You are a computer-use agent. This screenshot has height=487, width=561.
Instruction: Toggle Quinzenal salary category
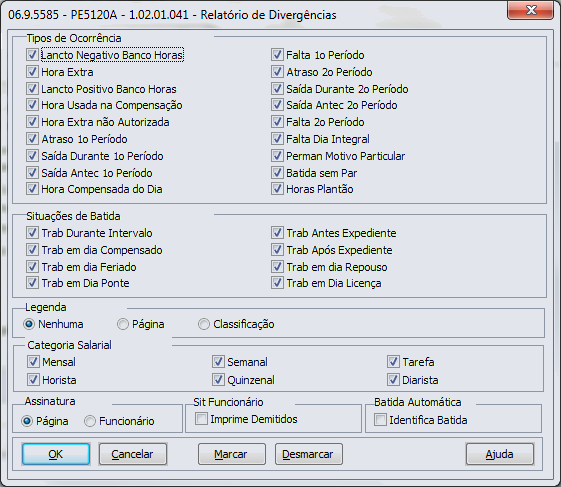[218, 379]
